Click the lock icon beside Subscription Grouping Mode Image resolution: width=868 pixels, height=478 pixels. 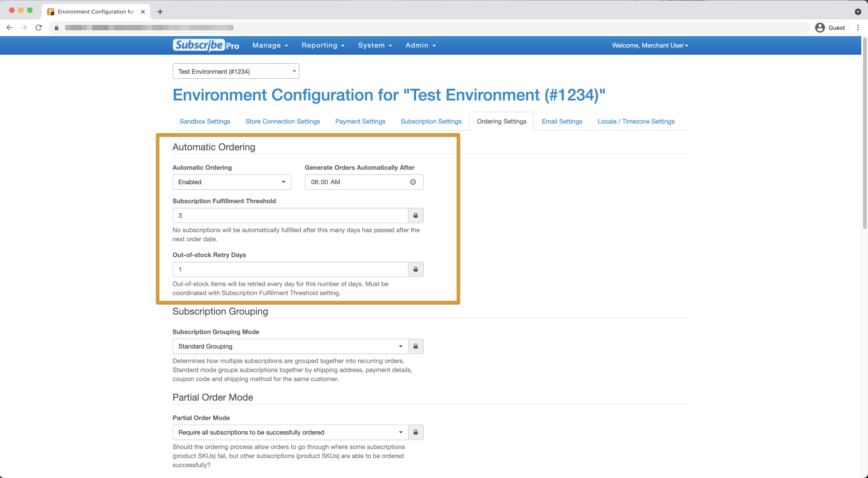coord(416,346)
